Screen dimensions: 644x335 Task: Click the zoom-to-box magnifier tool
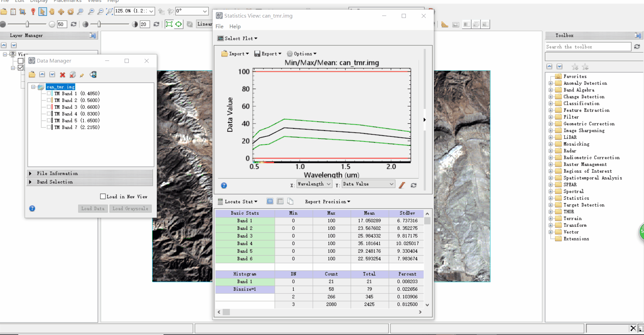[80, 12]
